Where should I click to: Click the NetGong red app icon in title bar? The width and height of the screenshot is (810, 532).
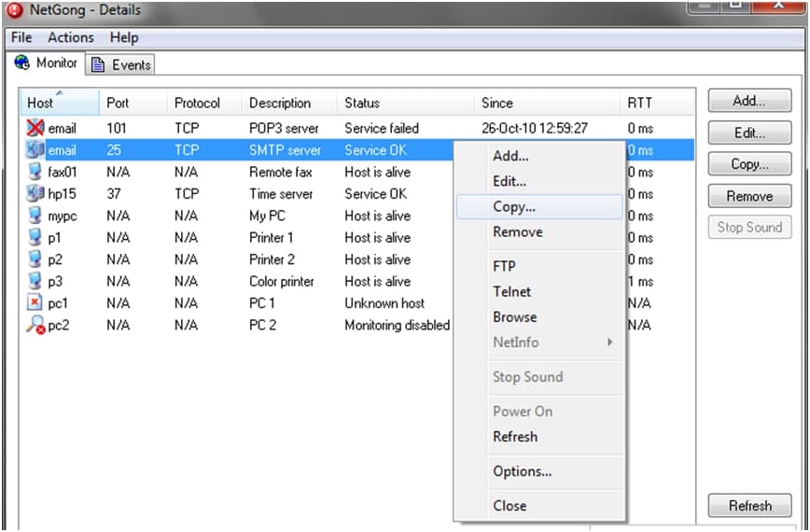point(15,11)
